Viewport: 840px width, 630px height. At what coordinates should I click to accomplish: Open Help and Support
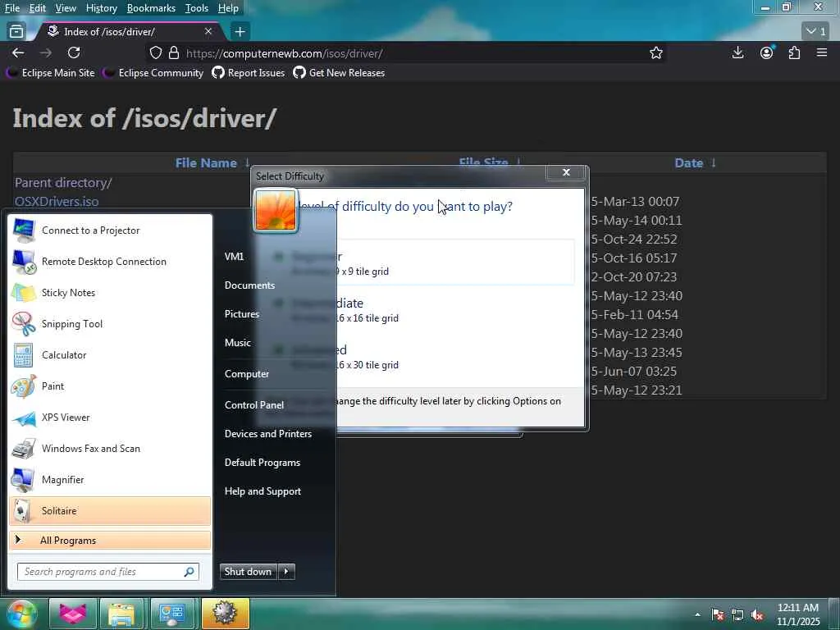pyautogui.click(x=262, y=491)
